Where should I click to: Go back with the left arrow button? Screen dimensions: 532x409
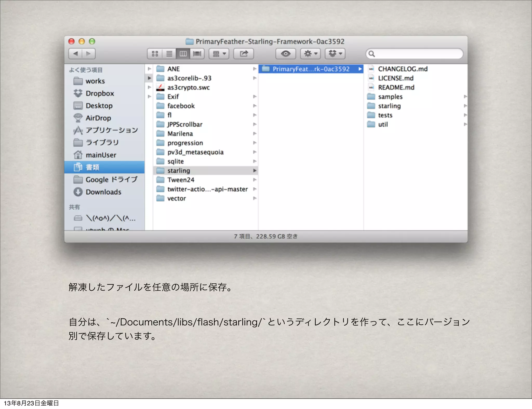click(75, 54)
